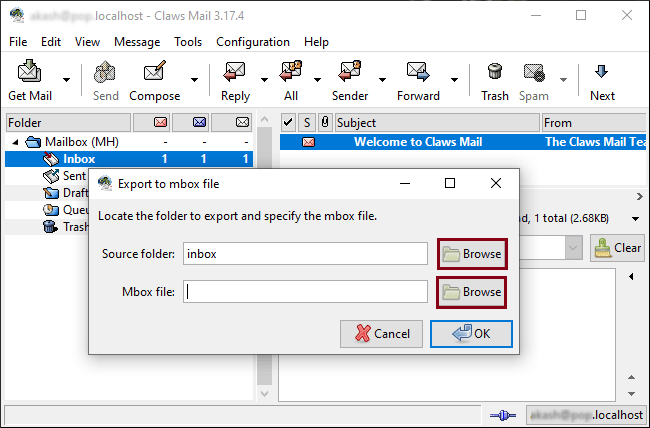Sort by Subject column header
The width and height of the screenshot is (650, 428).
tap(437, 123)
